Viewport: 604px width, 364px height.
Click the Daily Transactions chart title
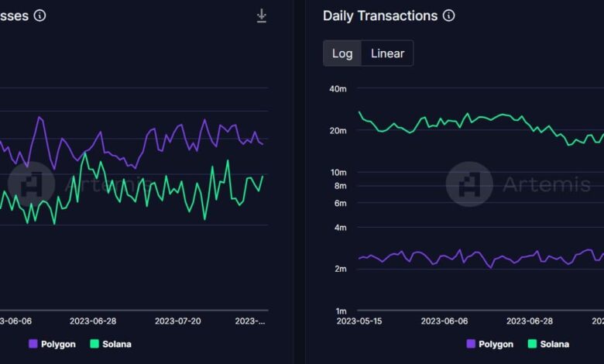coord(379,15)
